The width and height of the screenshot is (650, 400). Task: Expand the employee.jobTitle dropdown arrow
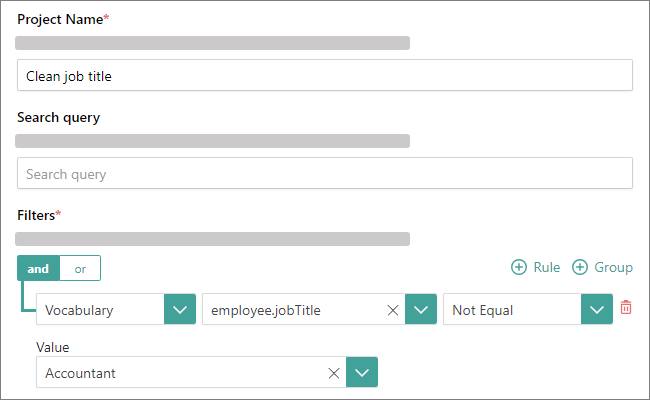point(420,310)
